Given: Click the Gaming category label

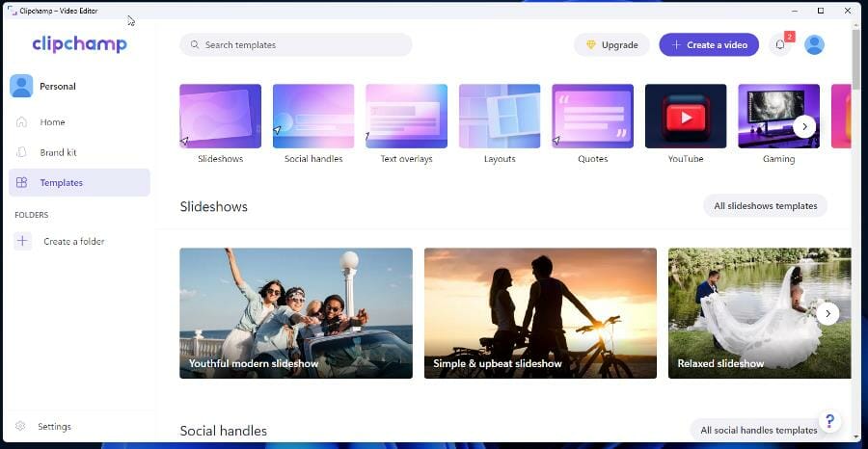Looking at the screenshot, I should [779, 159].
